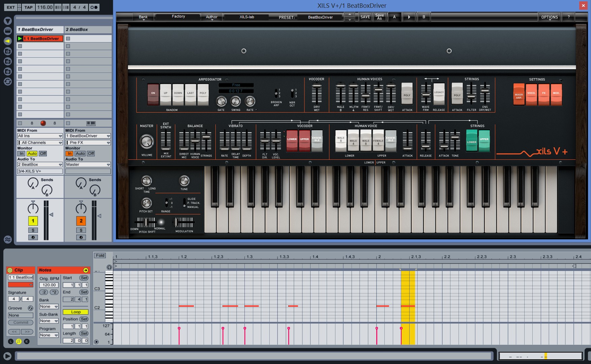Click the MASTER VOLUME knob
This screenshot has height=364, width=591.
[x=147, y=142]
